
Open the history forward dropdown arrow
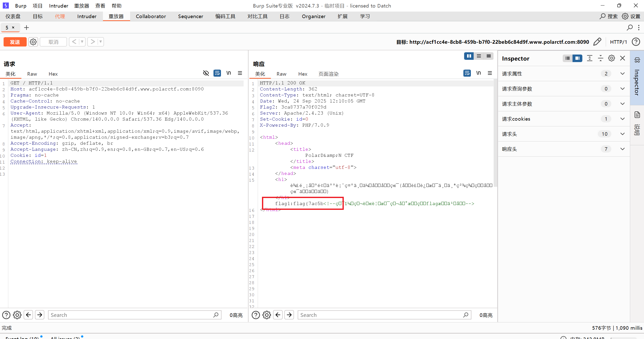[100, 42]
